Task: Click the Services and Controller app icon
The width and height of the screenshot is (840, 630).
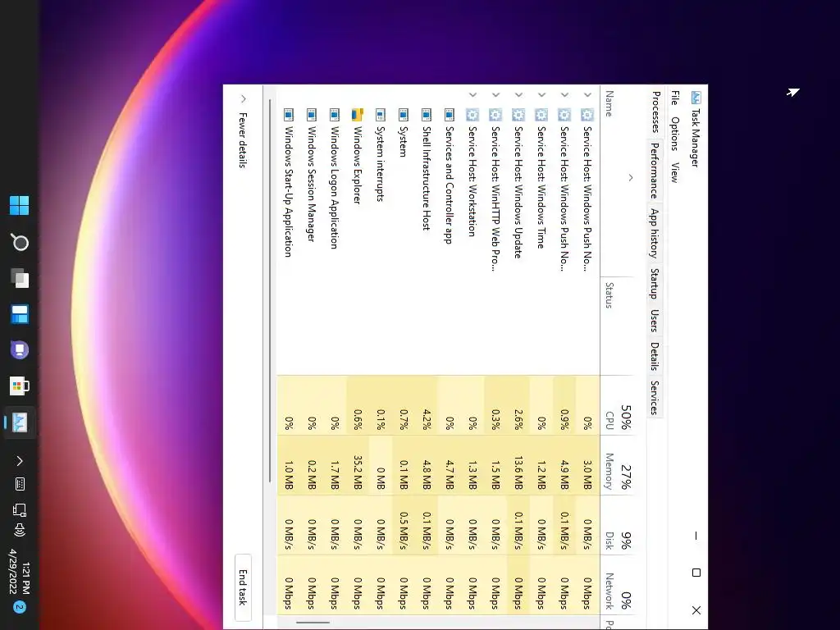Action: [449, 115]
